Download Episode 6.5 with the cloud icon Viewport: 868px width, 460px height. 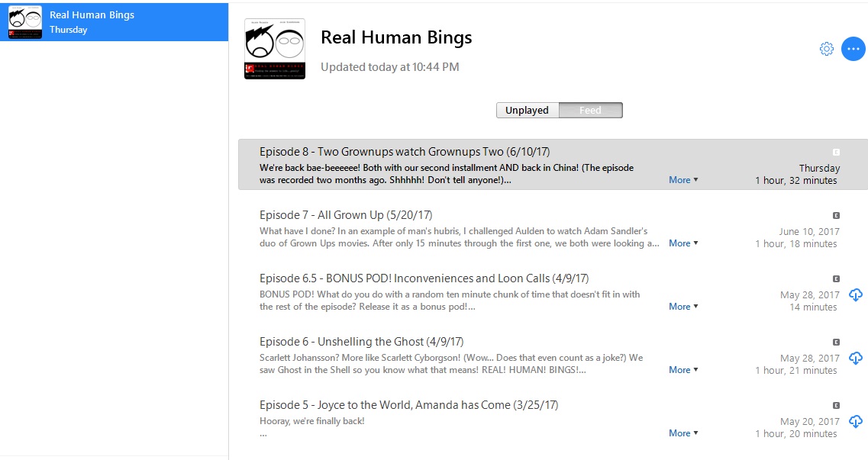[855, 294]
